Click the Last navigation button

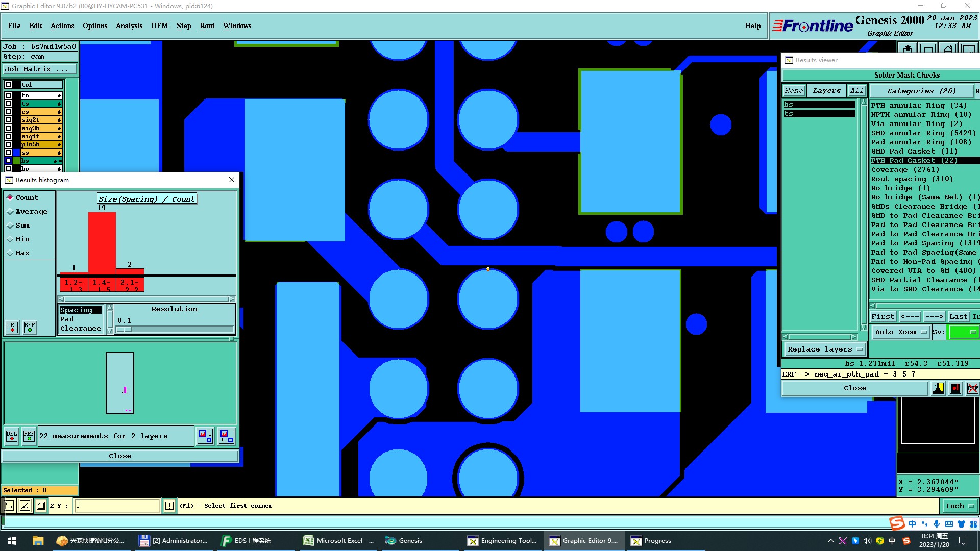coord(958,316)
